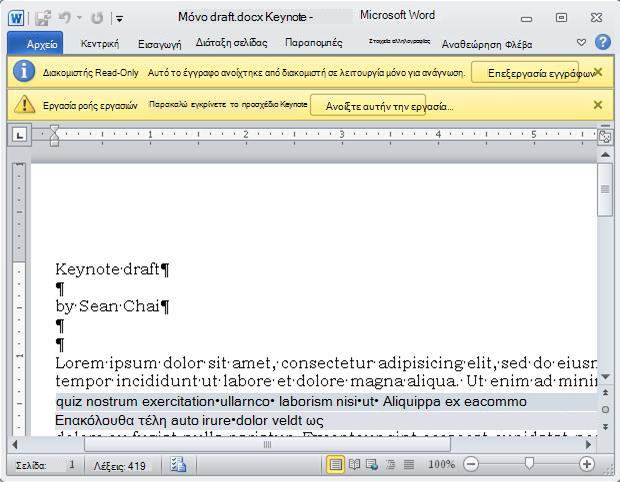Screen dimensions: 620x482
Task: Click the zoom in plus button
Action: (x=587, y=464)
